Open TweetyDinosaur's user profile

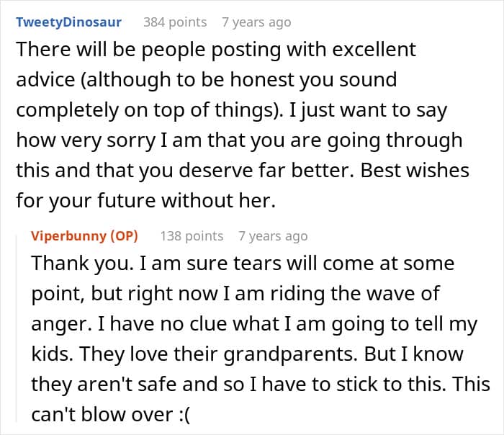click(x=69, y=22)
